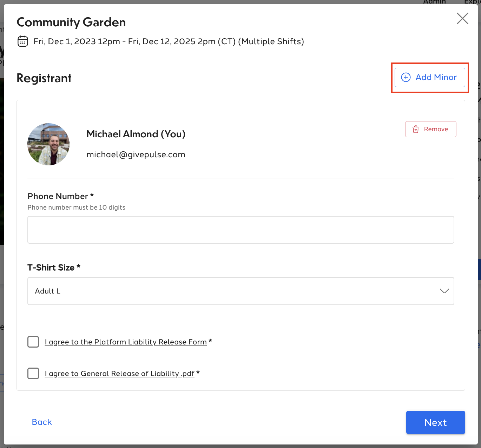Image resolution: width=481 pixels, height=448 pixels.
Task: Close the Community Garden dialog
Action: (x=462, y=18)
